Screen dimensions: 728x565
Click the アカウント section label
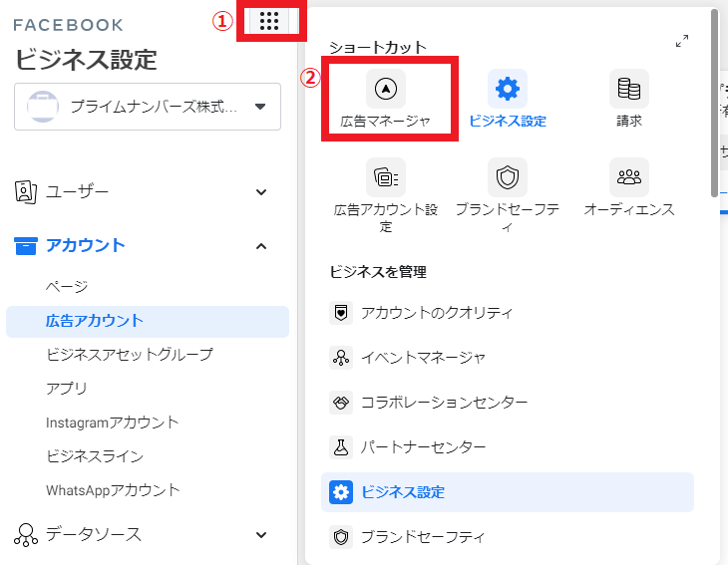(x=86, y=246)
